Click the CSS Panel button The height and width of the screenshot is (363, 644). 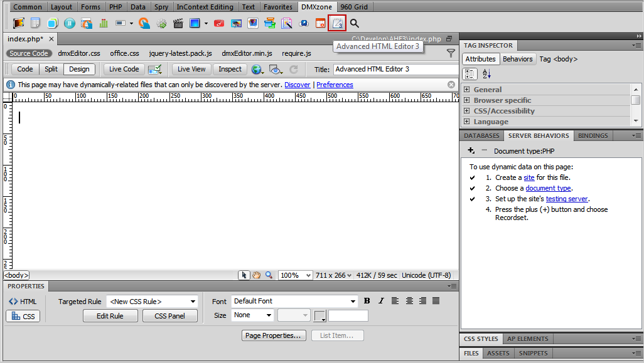[x=169, y=316]
